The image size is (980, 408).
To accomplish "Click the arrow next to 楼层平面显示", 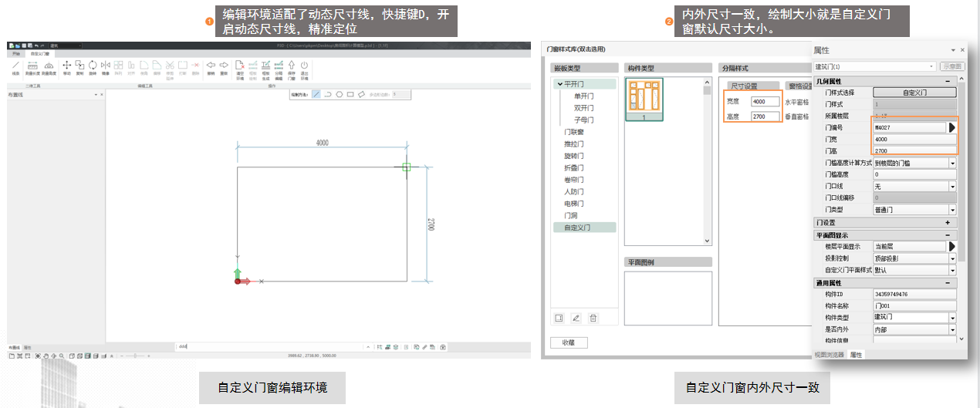I will 952,246.
